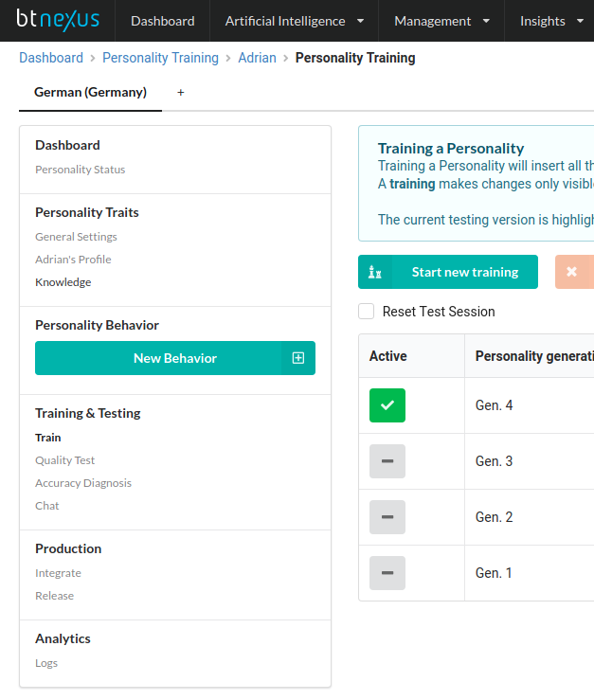Open the Management dropdown

pyautogui.click(x=441, y=21)
